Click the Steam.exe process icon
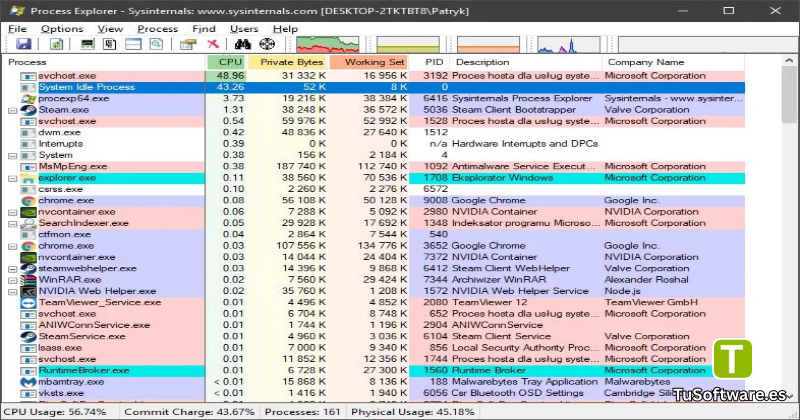800x420 pixels. 28,110
